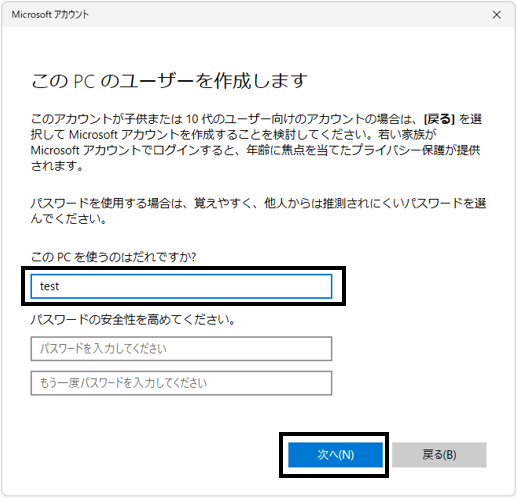
Task: Click the word test inside the name field
Action: click(49, 286)
